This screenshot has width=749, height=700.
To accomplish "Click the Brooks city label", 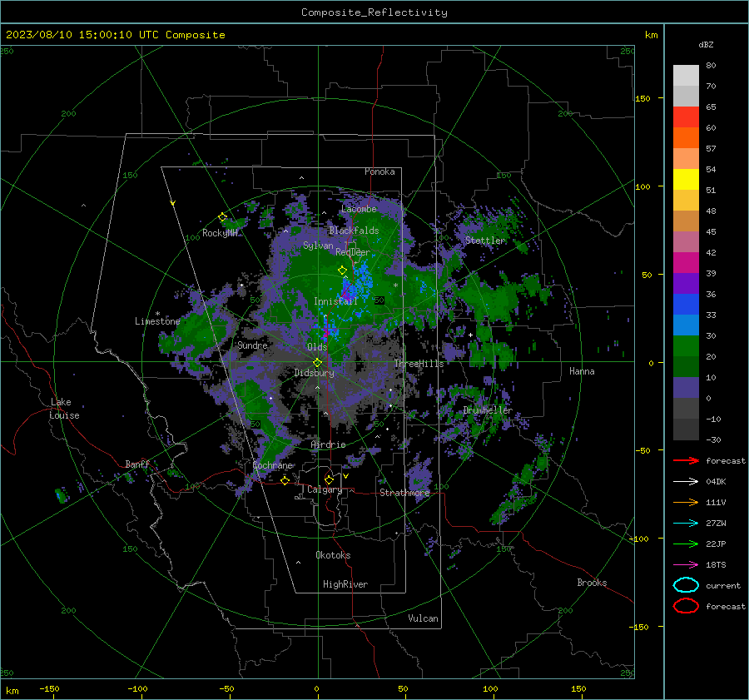I will click(x=592, y=583).
